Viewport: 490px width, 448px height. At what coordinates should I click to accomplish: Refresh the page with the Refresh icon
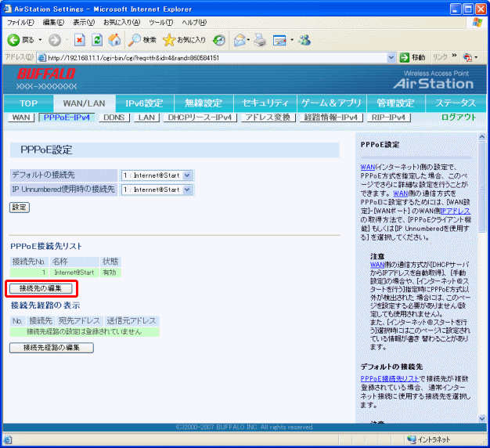97,40
